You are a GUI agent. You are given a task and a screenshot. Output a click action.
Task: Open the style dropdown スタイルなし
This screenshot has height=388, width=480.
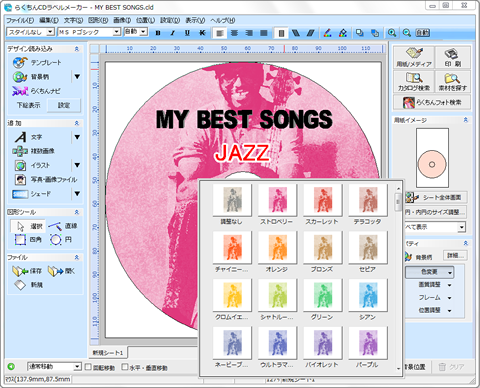pos(30,32)
